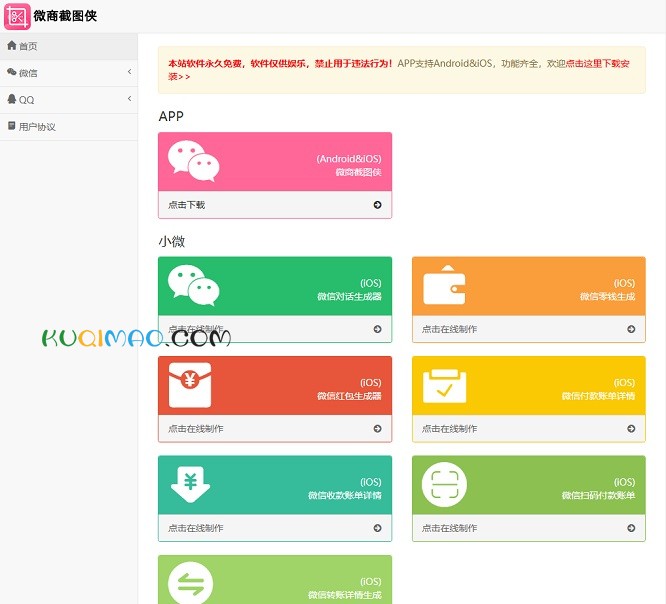Image resolution: width=666 pixels, height=604 pixels.
Task: Click the QQ penguin icon in the sidebar
Action: 12,99
